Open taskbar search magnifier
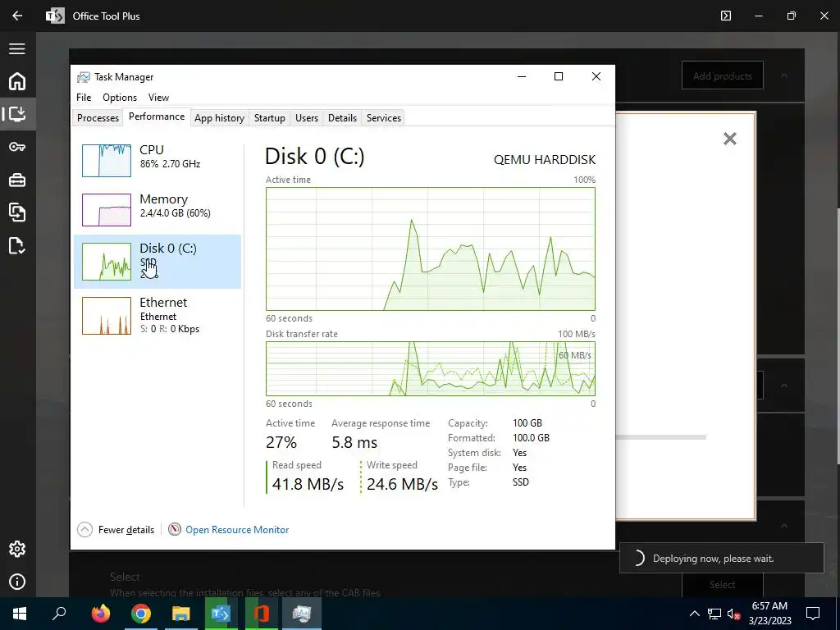The width and height of the screenshot is (840, 630). [59, 614]
